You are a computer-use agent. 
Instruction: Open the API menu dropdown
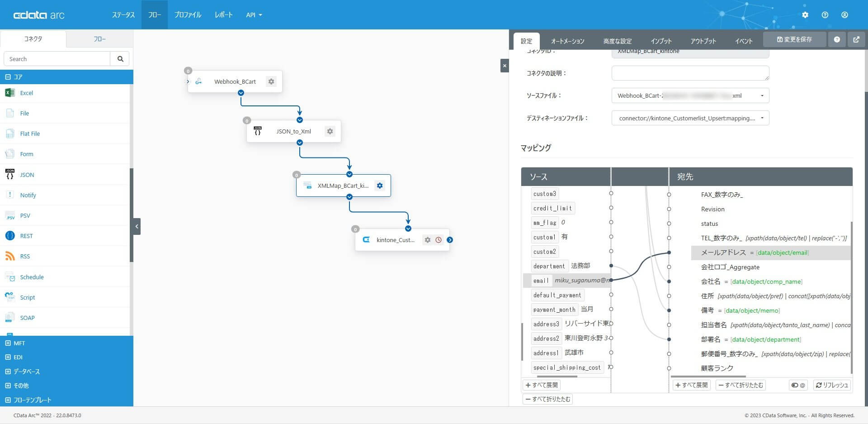[x=254, y=15]
